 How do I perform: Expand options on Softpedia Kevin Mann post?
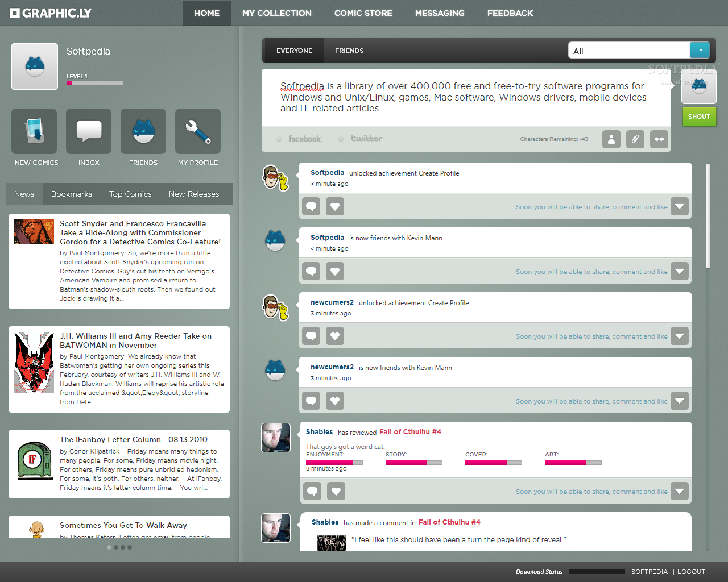(680, 271)
